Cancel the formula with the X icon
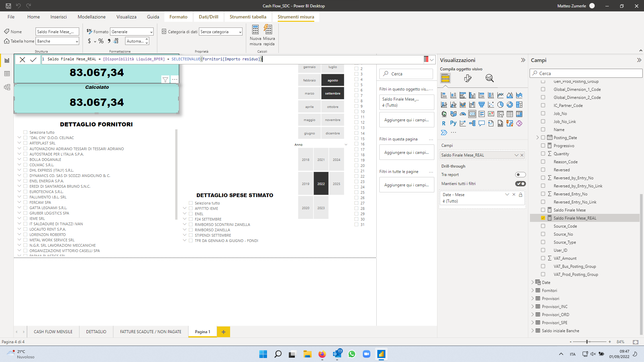This screenshot has height=362, width=644. coord(22,60)
